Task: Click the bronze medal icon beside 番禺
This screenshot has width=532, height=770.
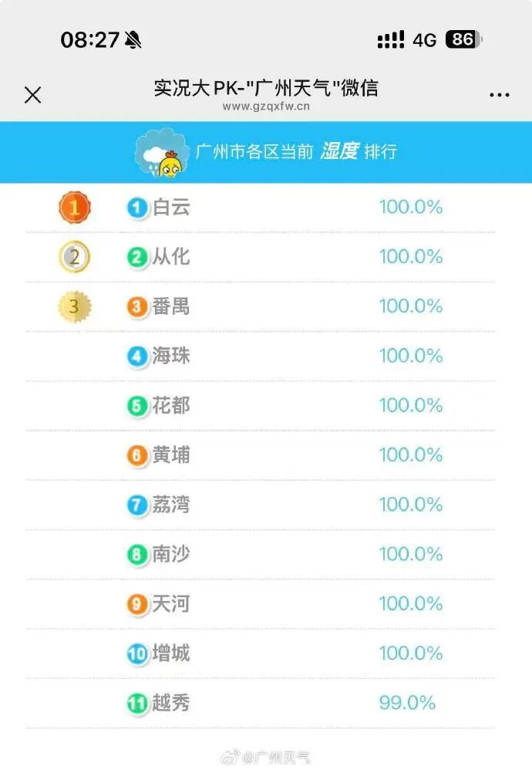Action: point(74,306)
